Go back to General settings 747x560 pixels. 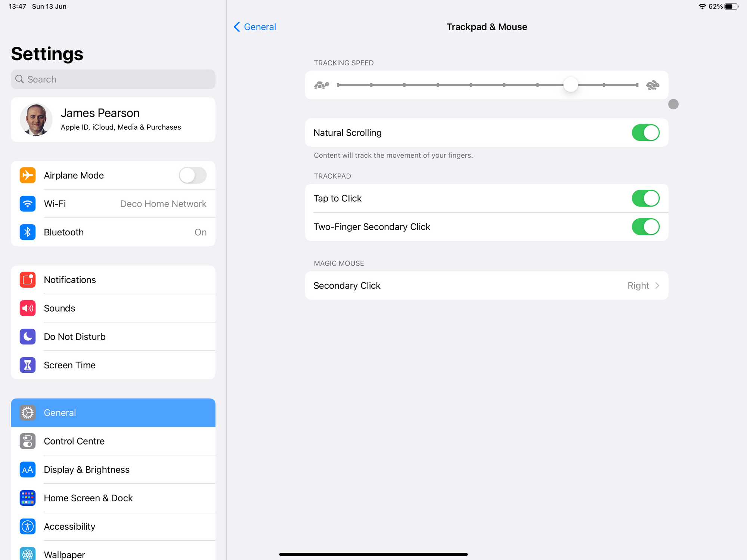pos(254,27)
